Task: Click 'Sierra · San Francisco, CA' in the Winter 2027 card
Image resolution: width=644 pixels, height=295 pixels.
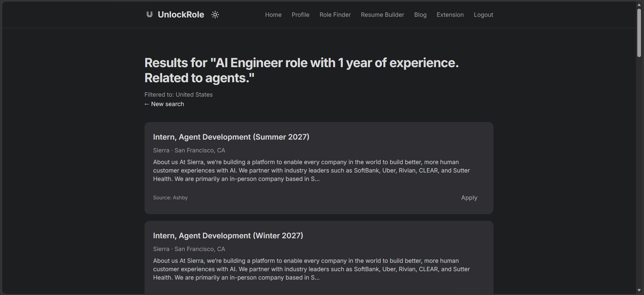Action: (189, 249)
